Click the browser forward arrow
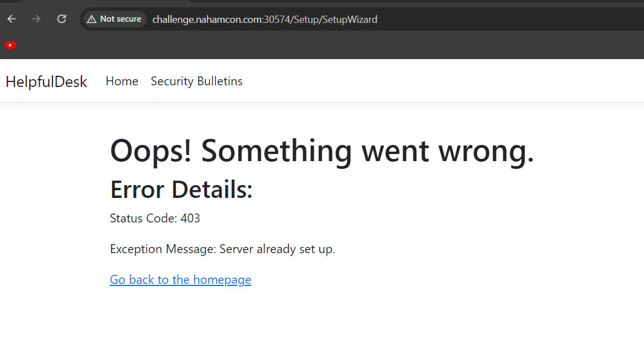644x349 pixels. point(37,19)
